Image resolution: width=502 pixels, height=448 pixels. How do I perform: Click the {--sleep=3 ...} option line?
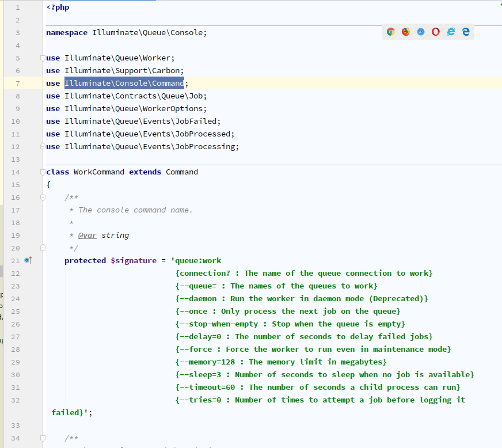pos(325,375)
